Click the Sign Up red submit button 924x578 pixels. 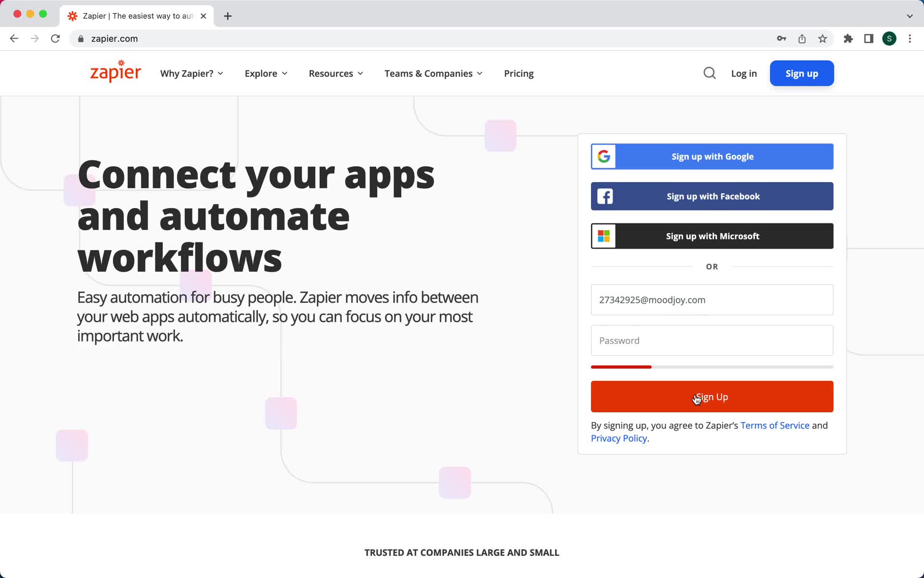[x=712, y=396]
